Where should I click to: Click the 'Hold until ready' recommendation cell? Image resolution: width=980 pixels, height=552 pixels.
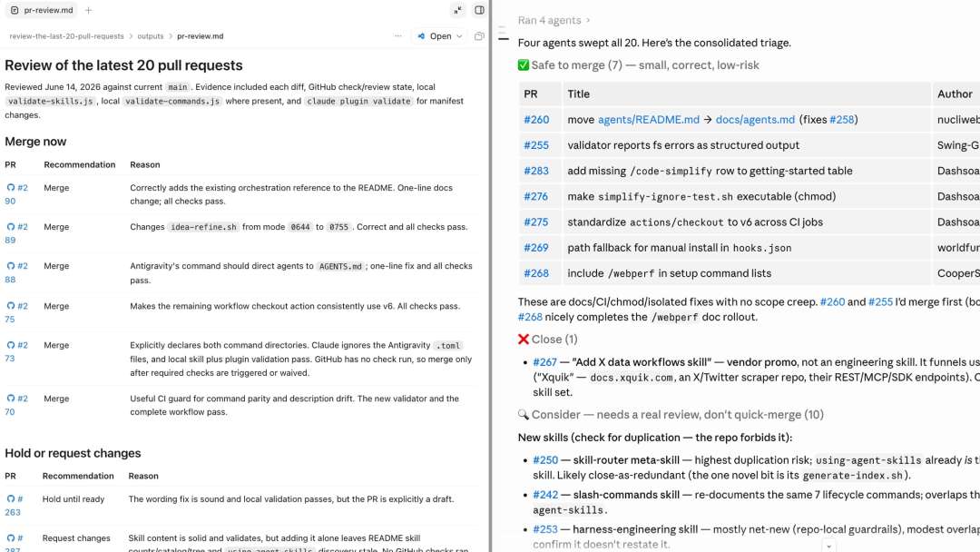[x=73, y=498]
